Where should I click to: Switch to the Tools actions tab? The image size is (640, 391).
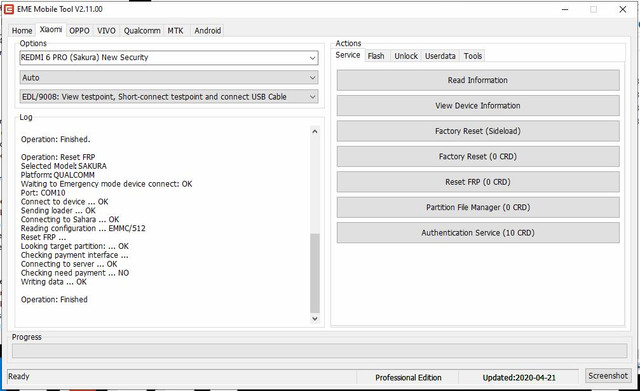tap(473, 56)
